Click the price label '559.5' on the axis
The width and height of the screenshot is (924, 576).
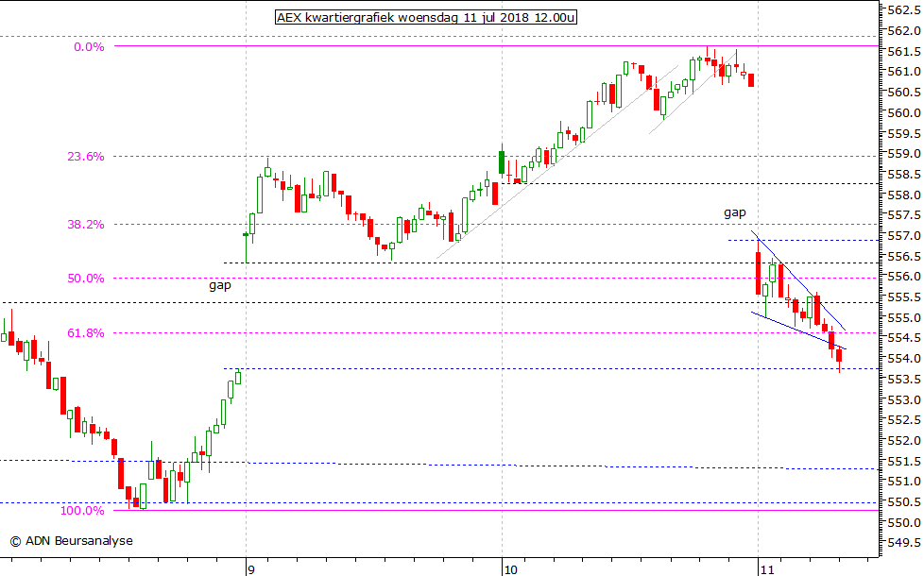click(x=904, y=133)
